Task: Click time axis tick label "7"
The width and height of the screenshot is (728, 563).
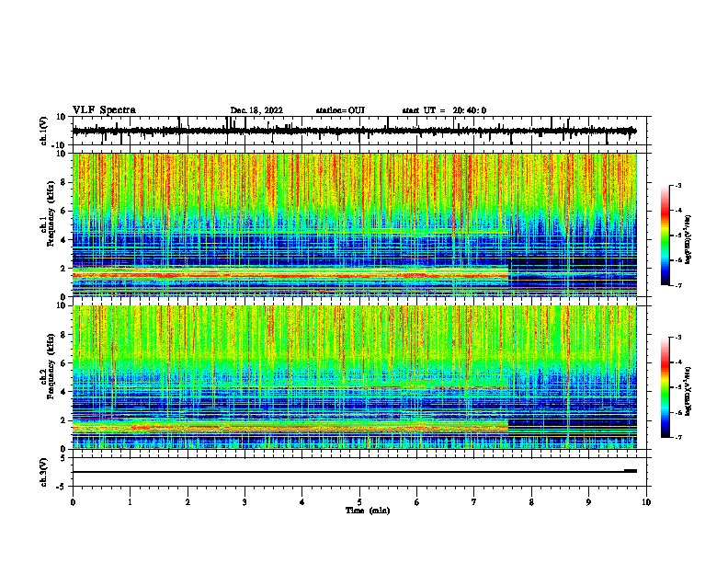Action: point(474,502)
